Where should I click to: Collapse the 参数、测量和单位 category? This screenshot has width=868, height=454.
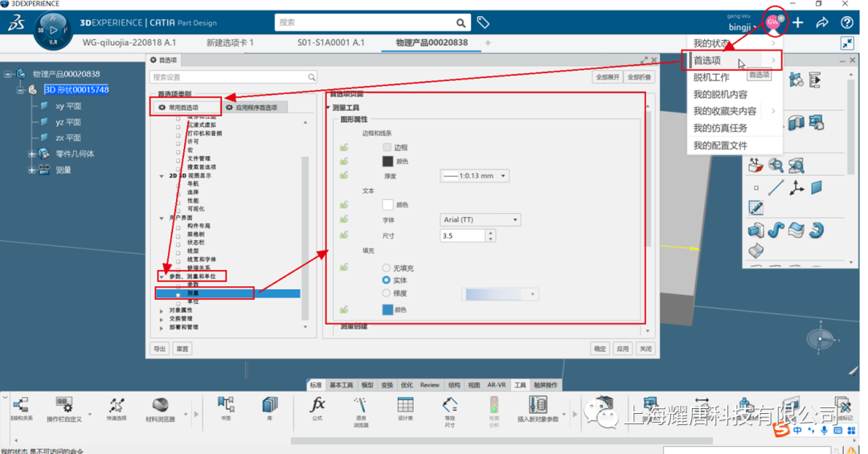click(162, 276)
